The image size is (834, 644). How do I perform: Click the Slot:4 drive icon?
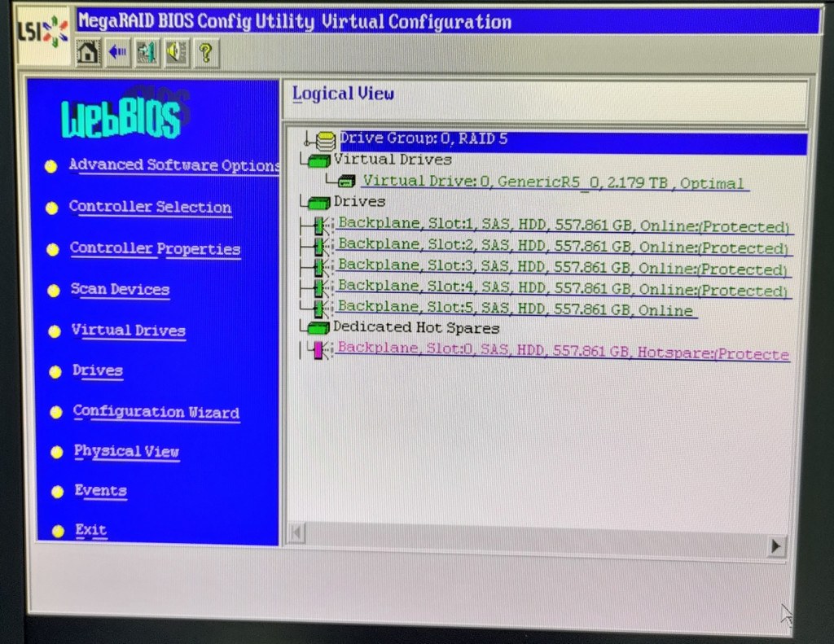pos(321,287)
